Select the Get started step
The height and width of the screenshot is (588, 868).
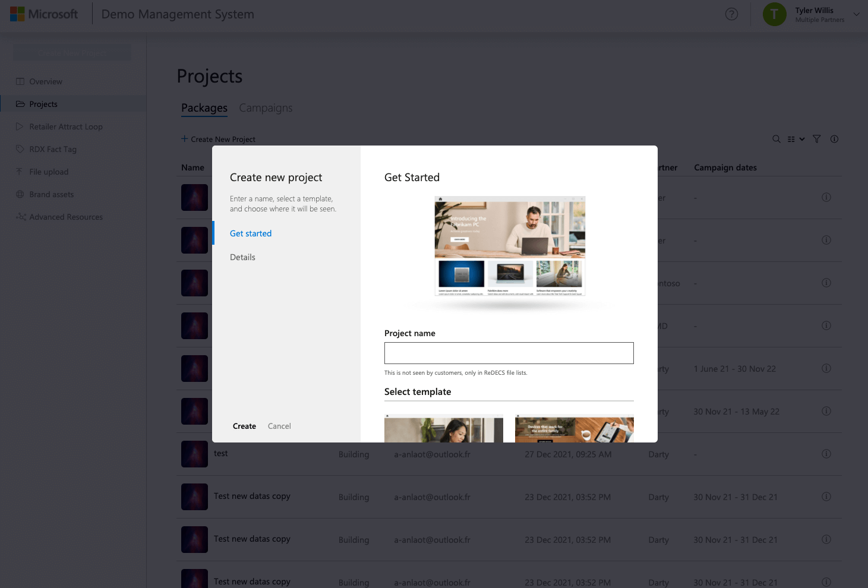pyautogui.click(x=251, y=233)
